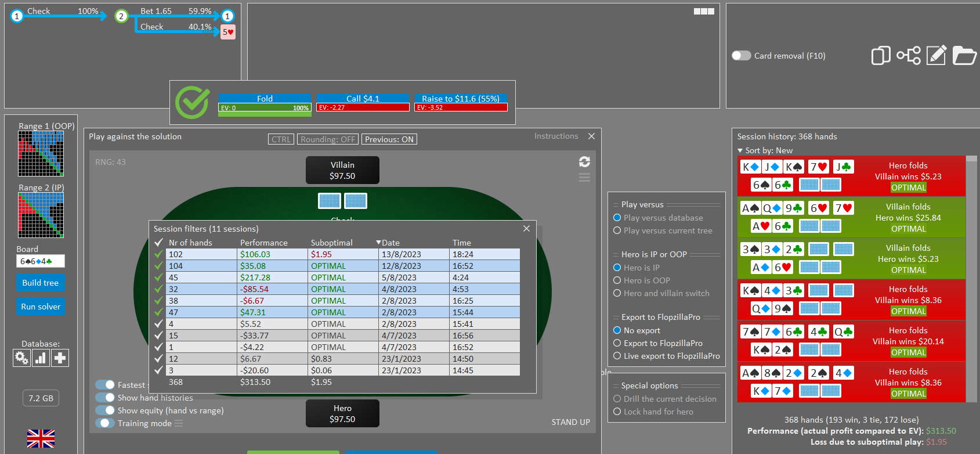Click the Board input field
980x454 pixels.
(x=41, y=261)
